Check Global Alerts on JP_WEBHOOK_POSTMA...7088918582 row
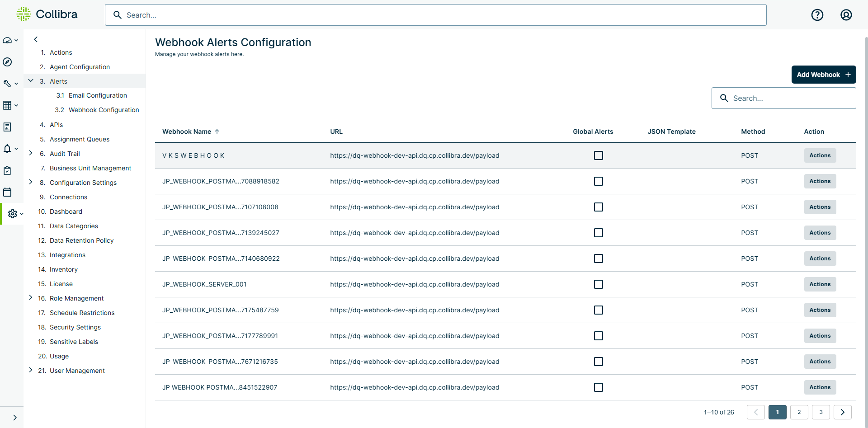Screen dimensions: 868x428 click(x=599, y=181)
